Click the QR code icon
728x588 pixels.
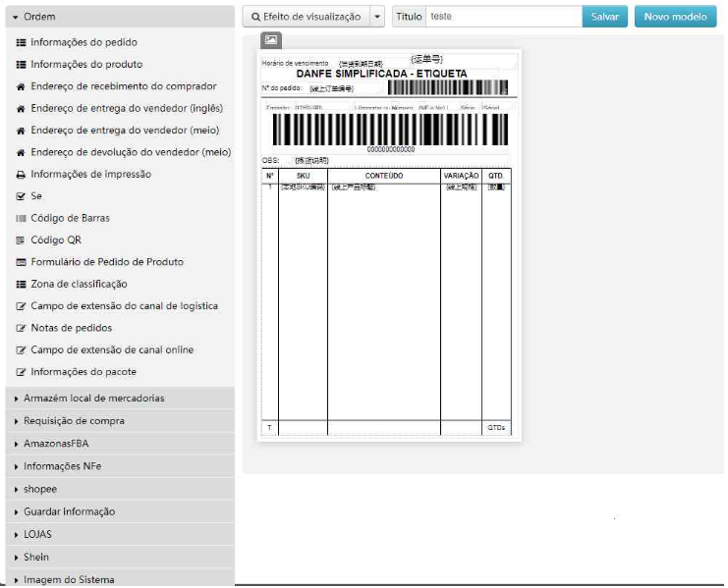(x=21, y=241)
